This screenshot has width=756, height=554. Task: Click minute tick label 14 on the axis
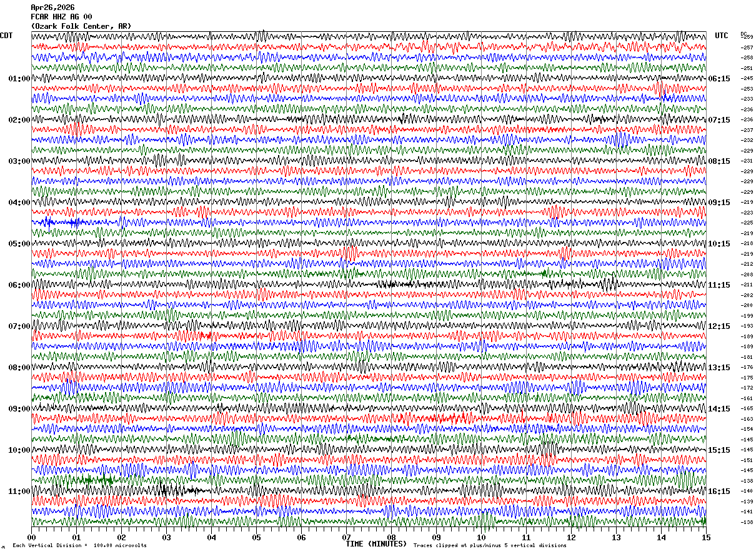(661, 537)
